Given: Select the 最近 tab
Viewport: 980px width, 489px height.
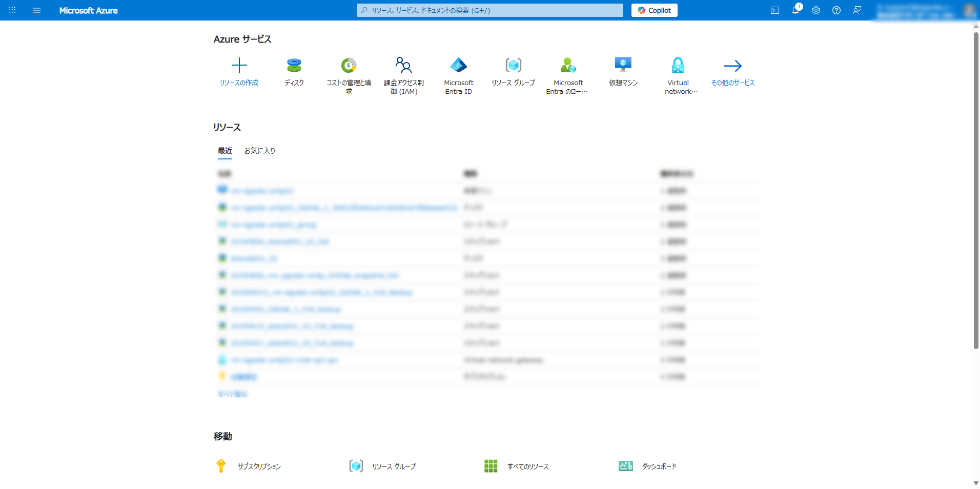Looking at the screenshot, I should pyautogui.click(x=224, y=151).
